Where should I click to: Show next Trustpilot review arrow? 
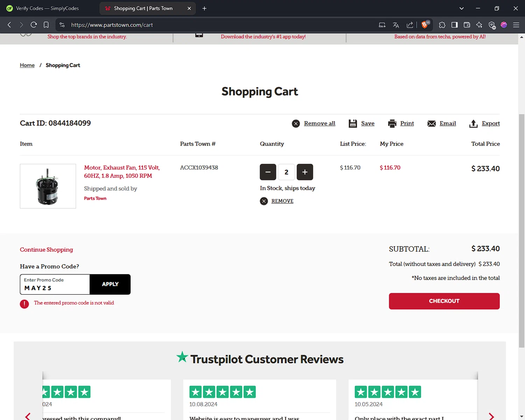point(491,416)
